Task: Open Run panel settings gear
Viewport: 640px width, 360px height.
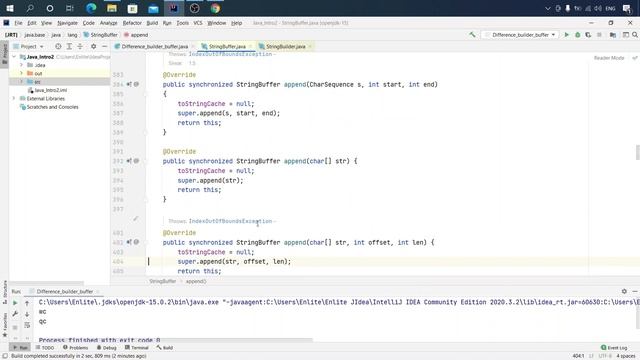Action: click(624, 291)
